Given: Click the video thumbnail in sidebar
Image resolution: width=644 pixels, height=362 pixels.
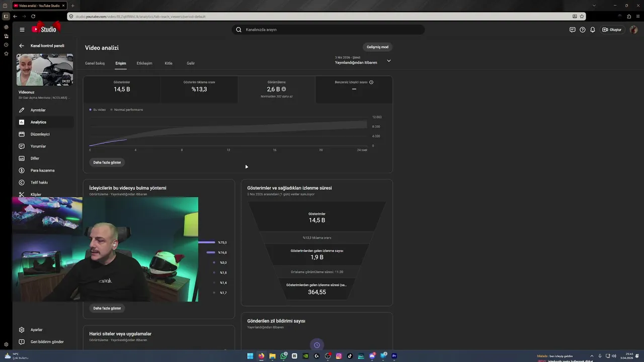Looking at the screenshot, I should click(x=45, y=70).
